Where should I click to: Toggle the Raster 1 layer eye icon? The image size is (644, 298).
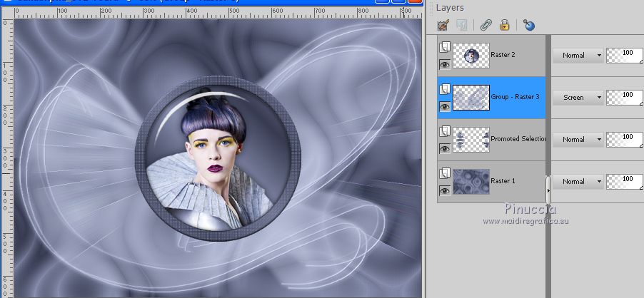(444, 190)
